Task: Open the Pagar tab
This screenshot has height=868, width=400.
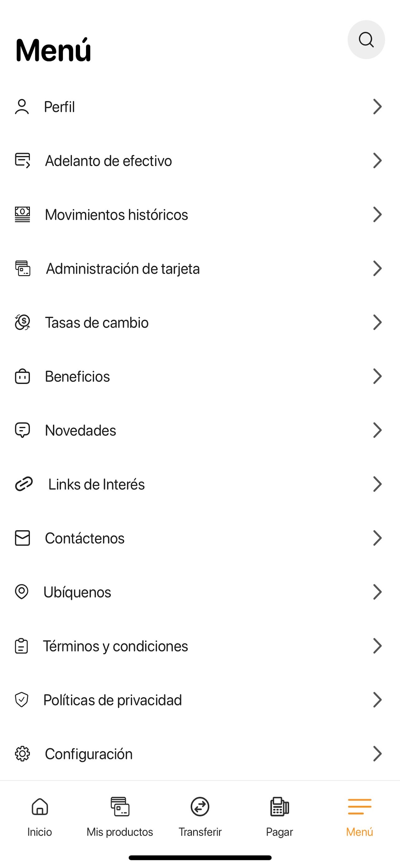Action: 280,817
